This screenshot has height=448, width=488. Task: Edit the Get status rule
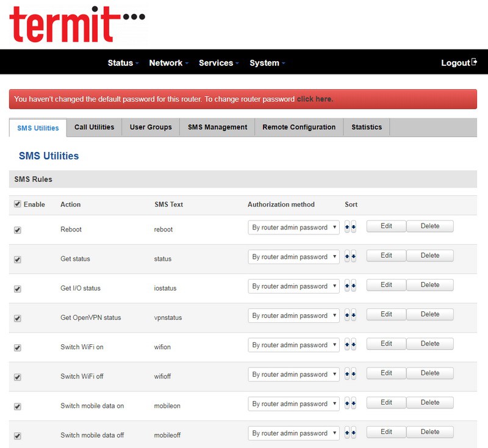(386, 256)
